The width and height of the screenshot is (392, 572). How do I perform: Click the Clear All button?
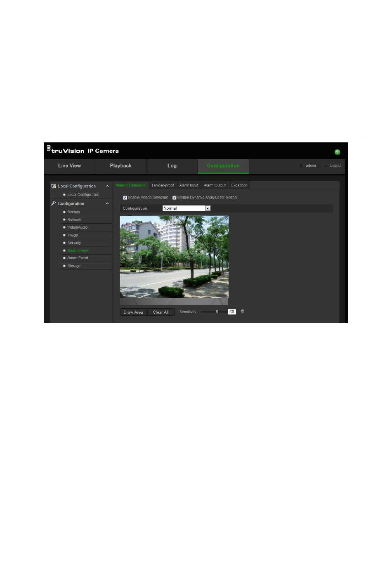point(161,312)
